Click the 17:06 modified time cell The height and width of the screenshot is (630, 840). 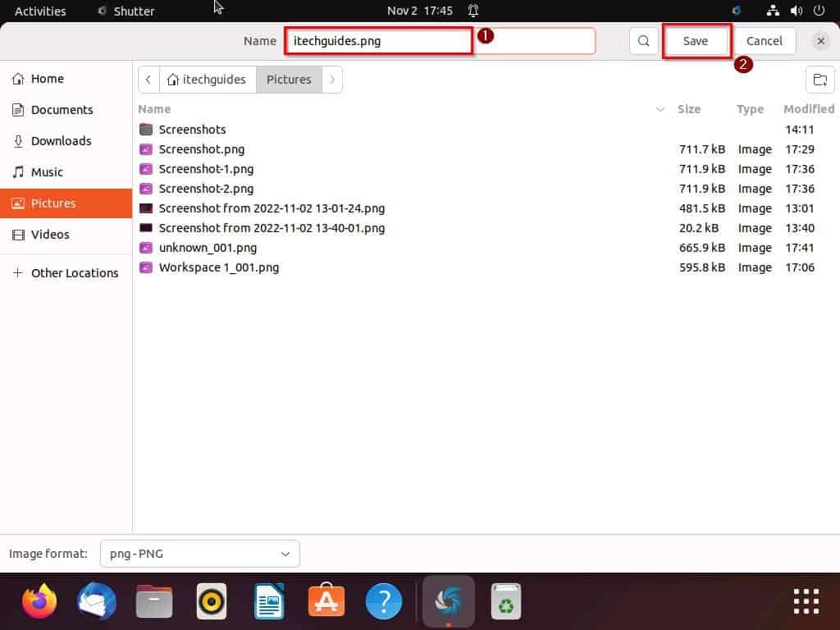pos(799,267)
